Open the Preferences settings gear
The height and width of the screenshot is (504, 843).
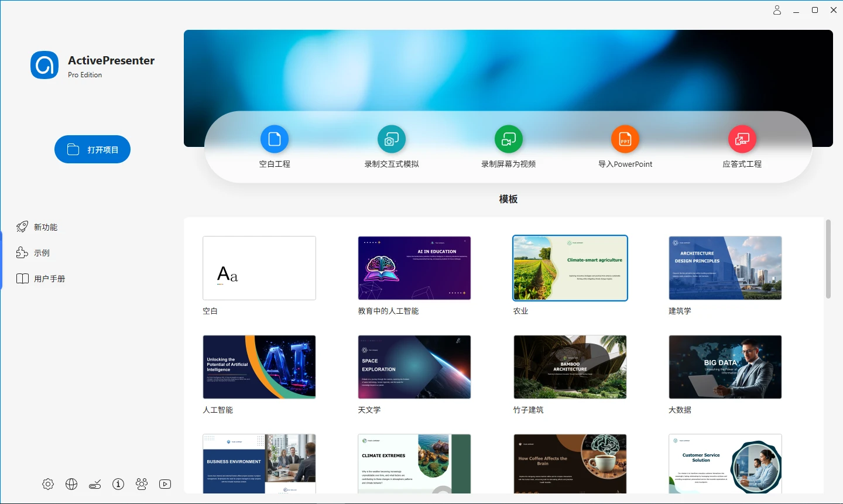(47, 484)
